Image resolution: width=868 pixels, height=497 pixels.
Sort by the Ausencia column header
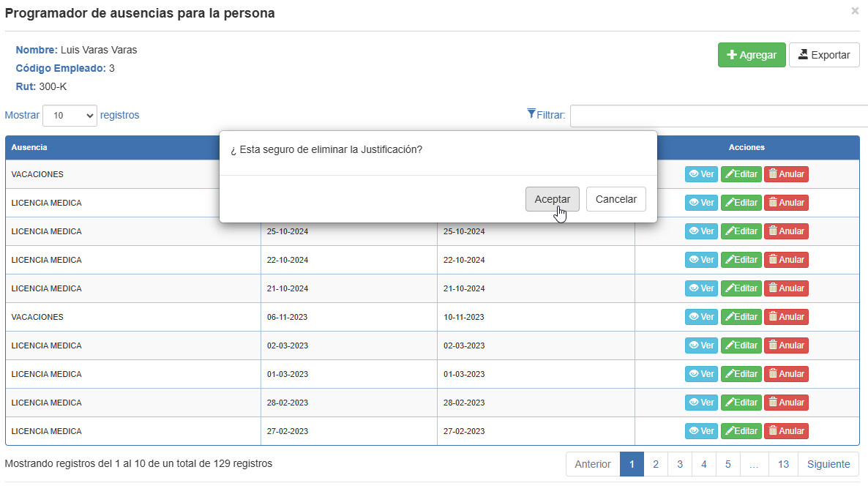(x=29, y=147)
